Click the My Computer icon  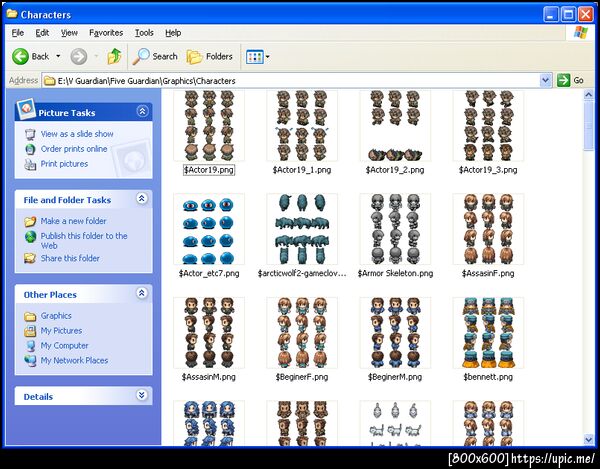click(30, 346)
